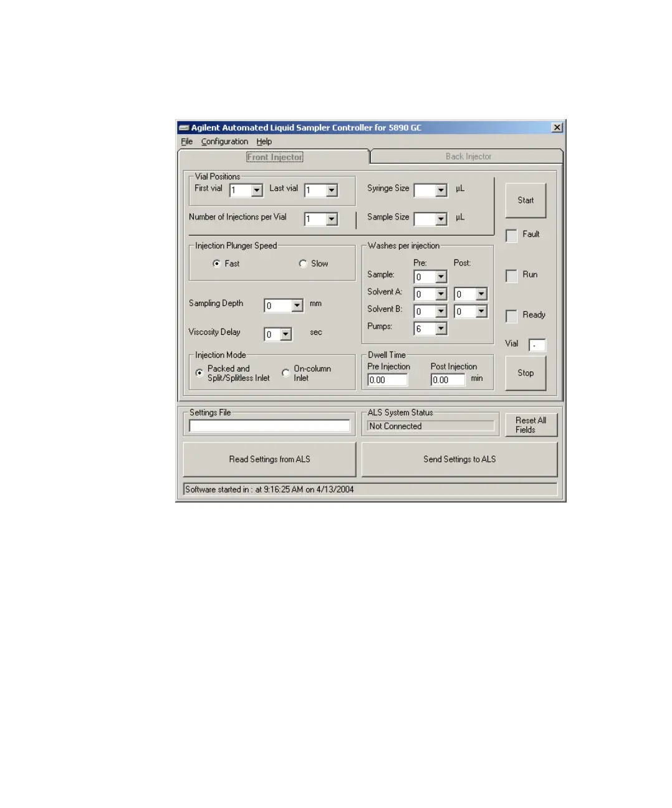This screenshot has height=808, width=672.
Task: Expand the First vial dropdown
Action: tap(257, 190)
